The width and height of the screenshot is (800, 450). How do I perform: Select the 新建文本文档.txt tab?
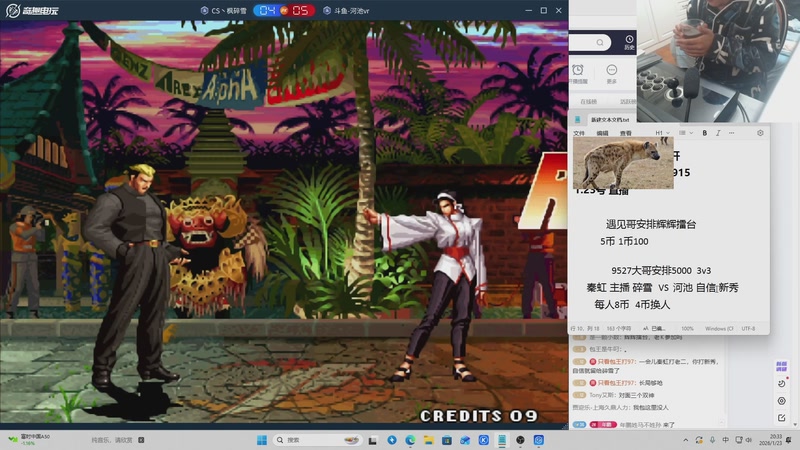610,119
